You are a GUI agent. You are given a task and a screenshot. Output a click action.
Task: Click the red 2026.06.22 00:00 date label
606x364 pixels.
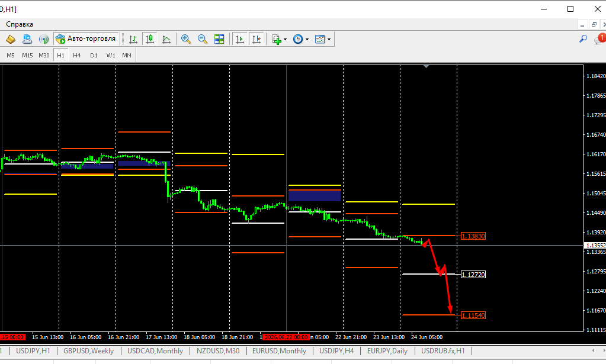[x=286, y=337]
